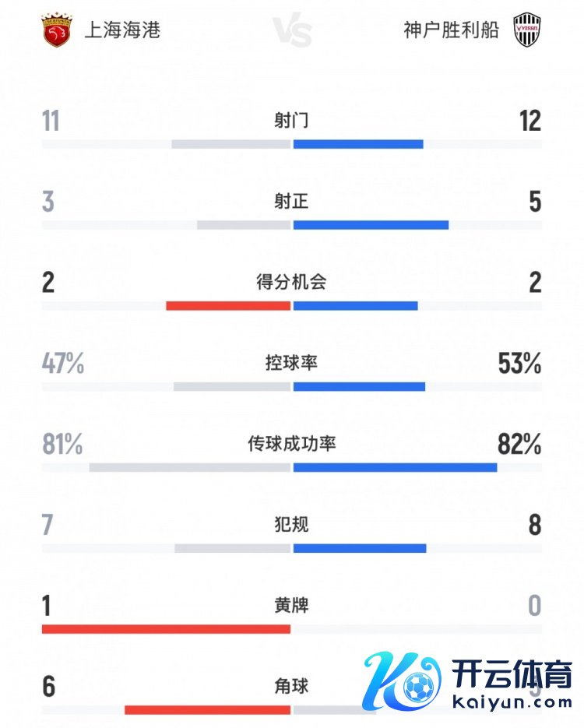Click the 得分机会 stat label
Screen dimensions: 584x728
click(292, 282)
